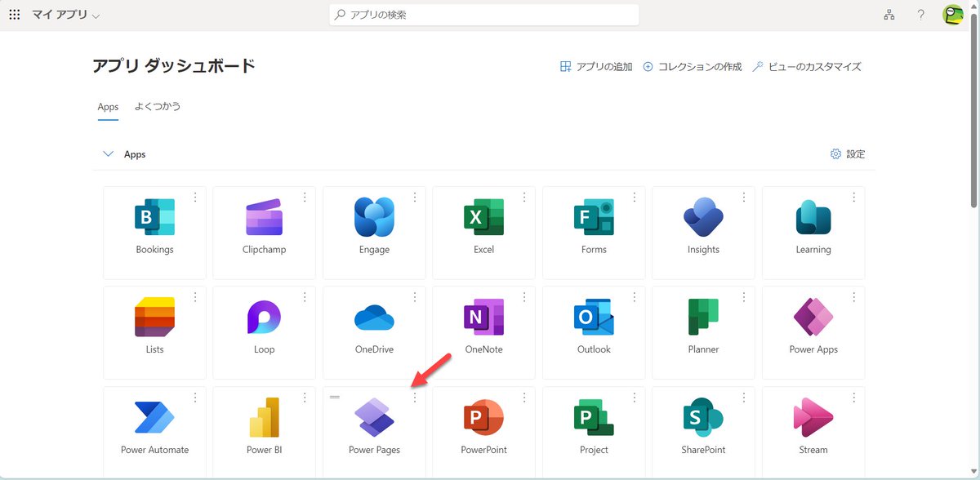Click アプリの追加 button

596,67
